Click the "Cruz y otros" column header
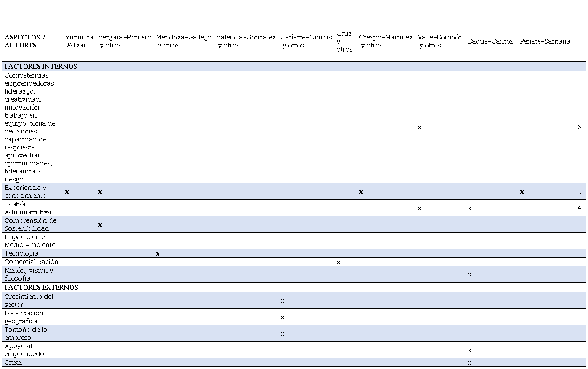 tap(344, 41)
